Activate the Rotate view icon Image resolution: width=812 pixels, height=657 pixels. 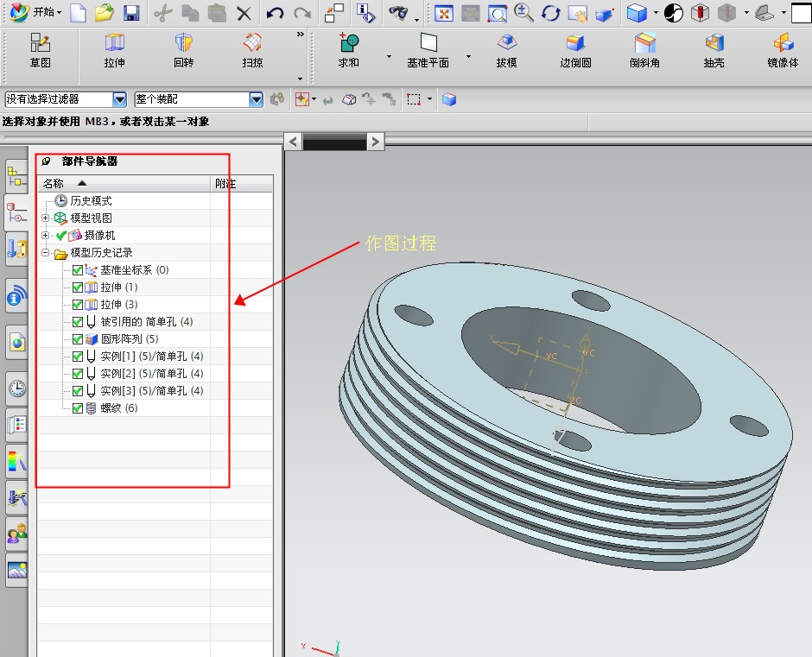pos(550,13)
